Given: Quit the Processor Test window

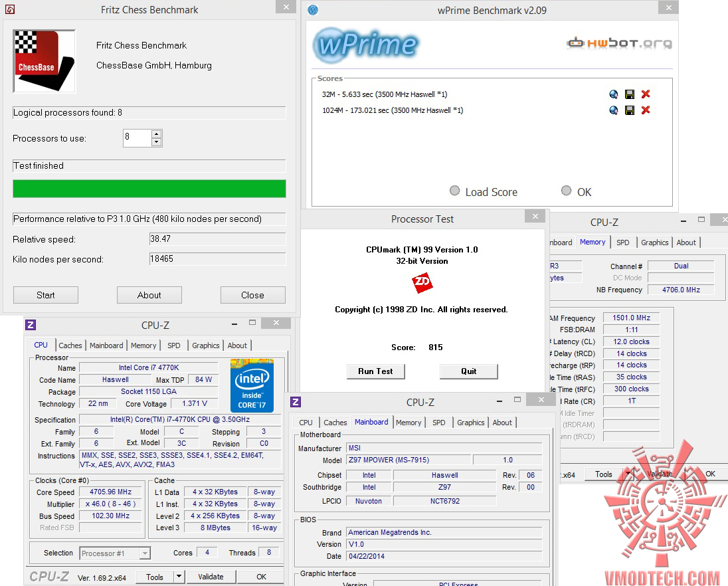Looking at the screenshot, I should pyautogui.click(x=468, y=371).
